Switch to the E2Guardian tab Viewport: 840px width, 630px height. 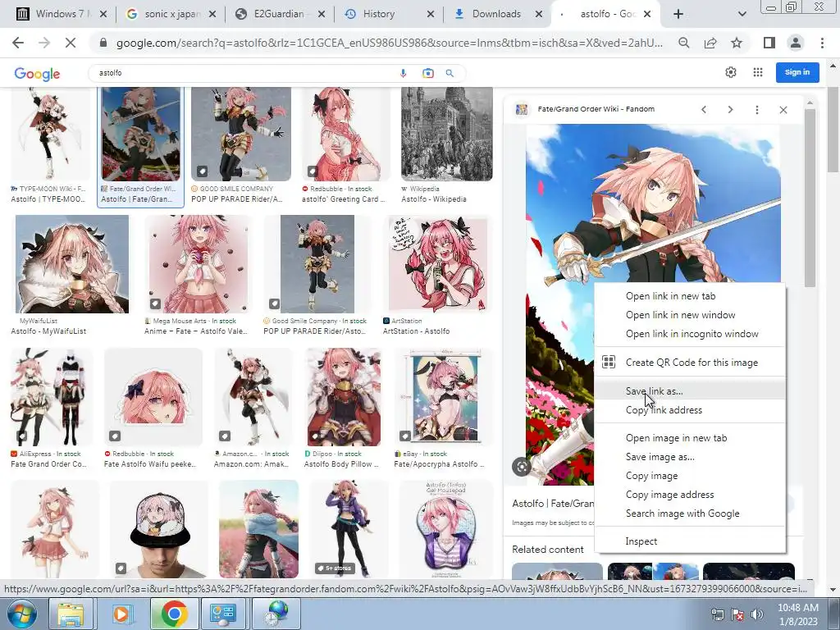pyautogui.click(x=280, y=14)
